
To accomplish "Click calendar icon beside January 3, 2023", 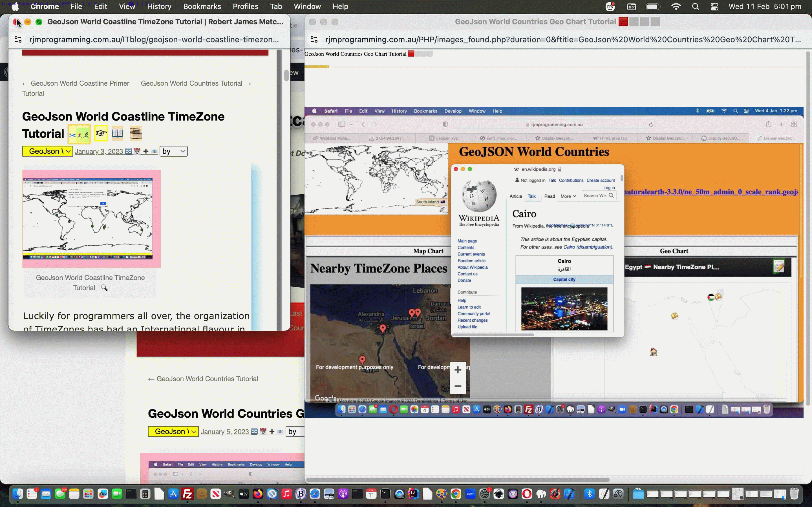I will click(x=137, y=152).
